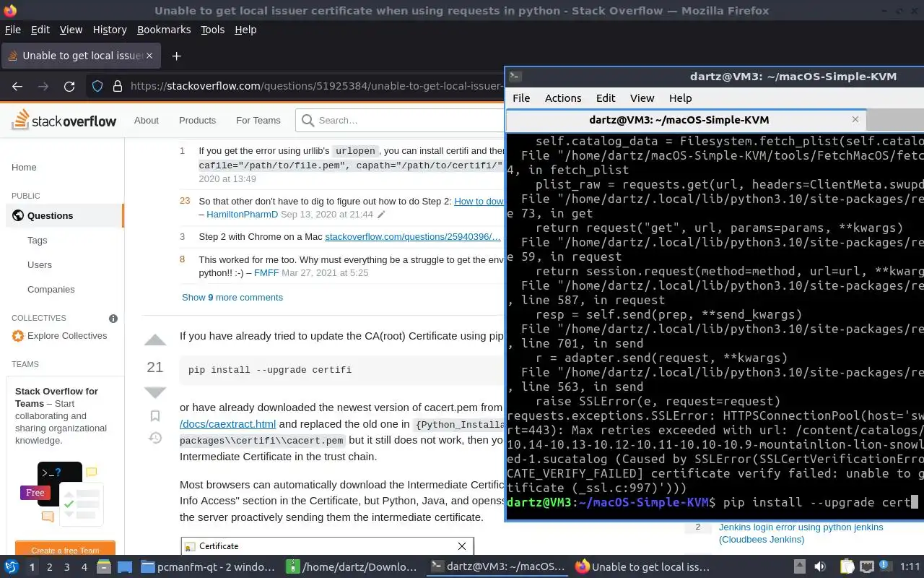
Task: Open the tracking protection shield icon
Action: (x=97, y=86)
